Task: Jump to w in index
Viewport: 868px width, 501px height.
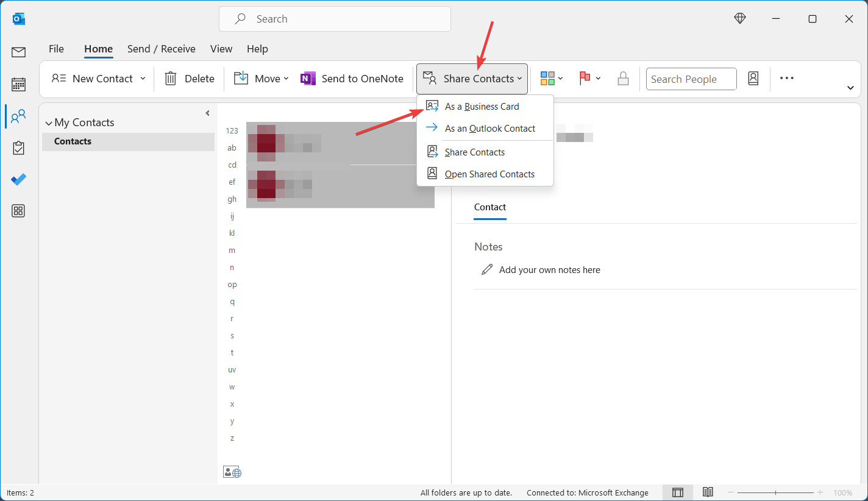Action: [x=232, y=386]
